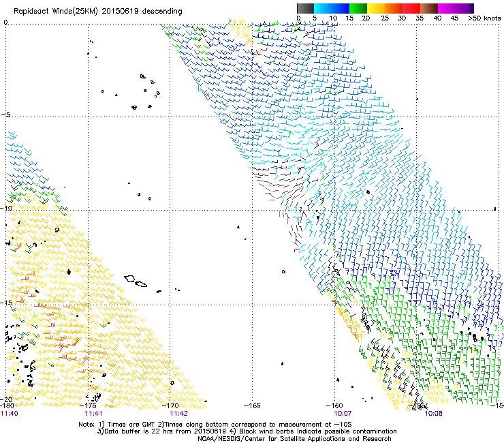Click the legend value '25'
Viewport: 504px width, 443px height.
pyautogui.click(x=384, y=18)
